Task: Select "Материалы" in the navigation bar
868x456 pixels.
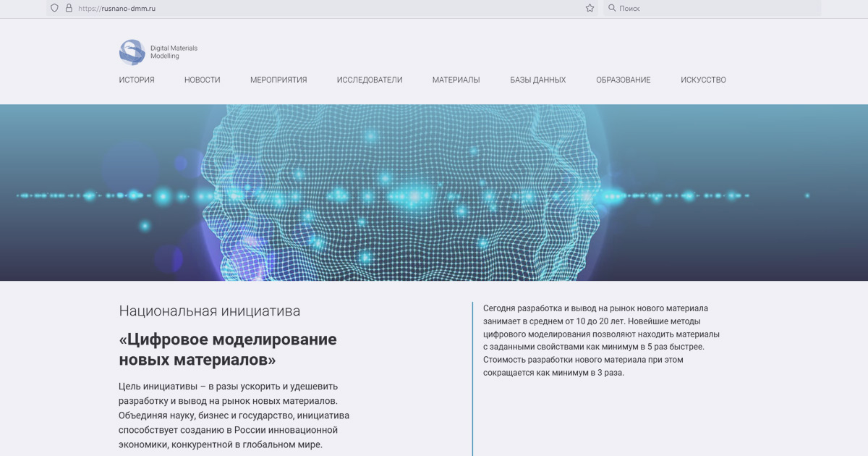Action: 456,80
